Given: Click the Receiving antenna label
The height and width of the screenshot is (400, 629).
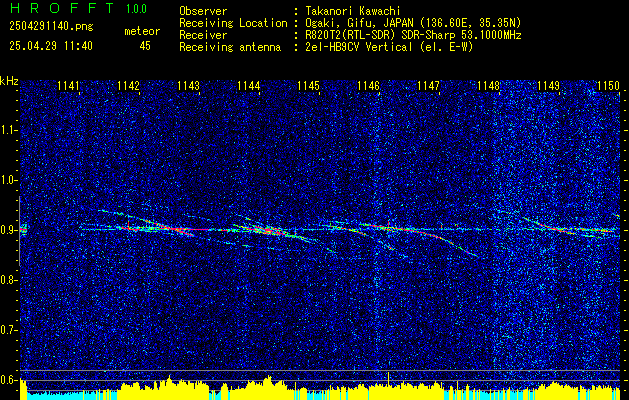Looking at the screenshot, I should 230,47.
